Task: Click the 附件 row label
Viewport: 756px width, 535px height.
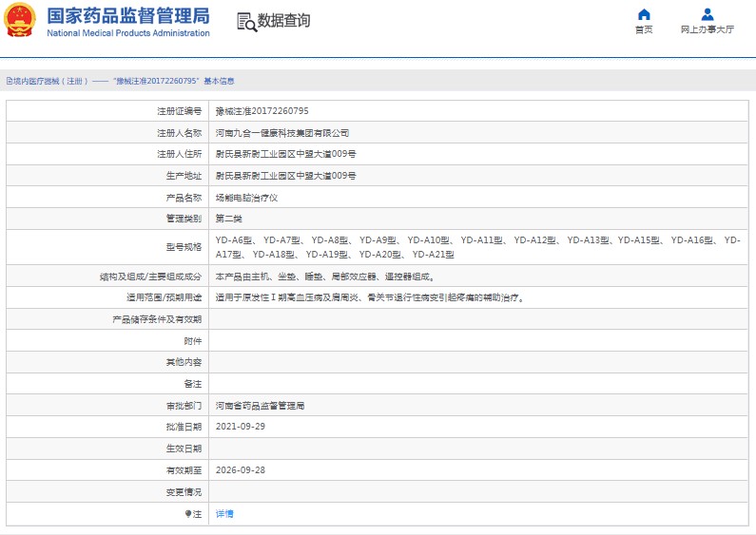Action: pyautogui.click(x=193, y=341)
